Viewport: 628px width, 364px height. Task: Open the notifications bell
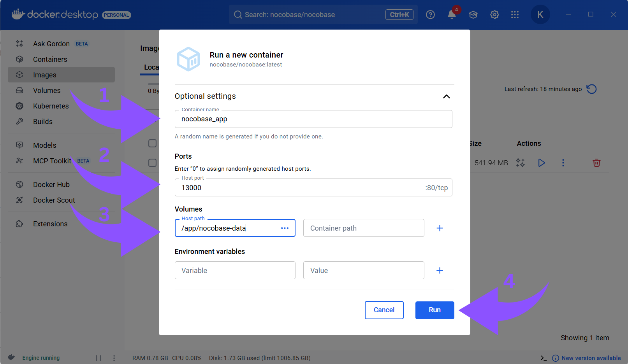(452, 15)
